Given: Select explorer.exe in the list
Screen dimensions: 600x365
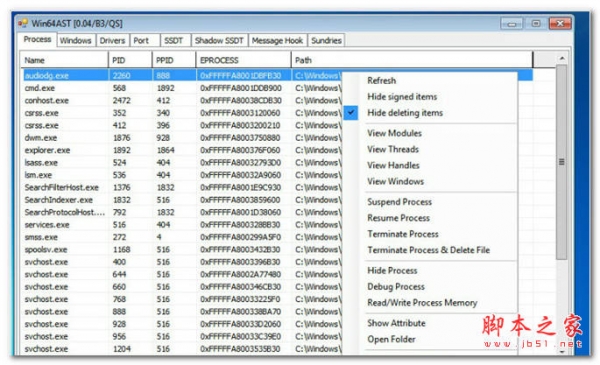Looking at the screenshot, I should pyautogui.click(x=182, y=150).
